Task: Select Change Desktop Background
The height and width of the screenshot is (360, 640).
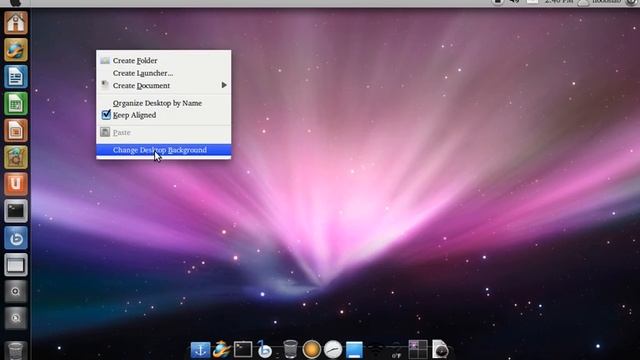Action: coord(163,150)
